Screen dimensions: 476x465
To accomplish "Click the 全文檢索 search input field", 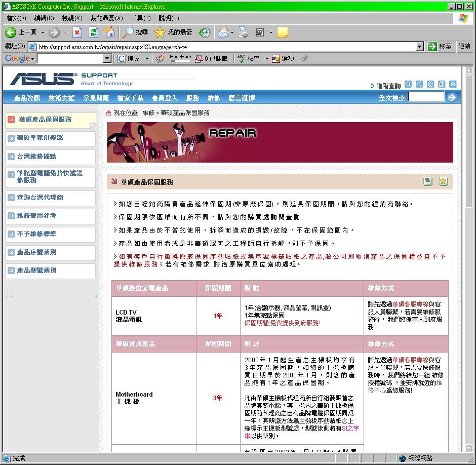I will tap(426, 97).
